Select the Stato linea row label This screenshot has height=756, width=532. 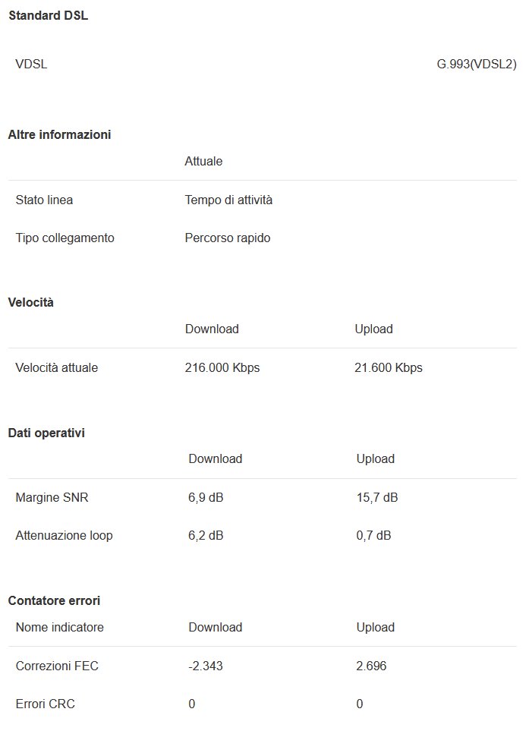(x=44, y=200)
